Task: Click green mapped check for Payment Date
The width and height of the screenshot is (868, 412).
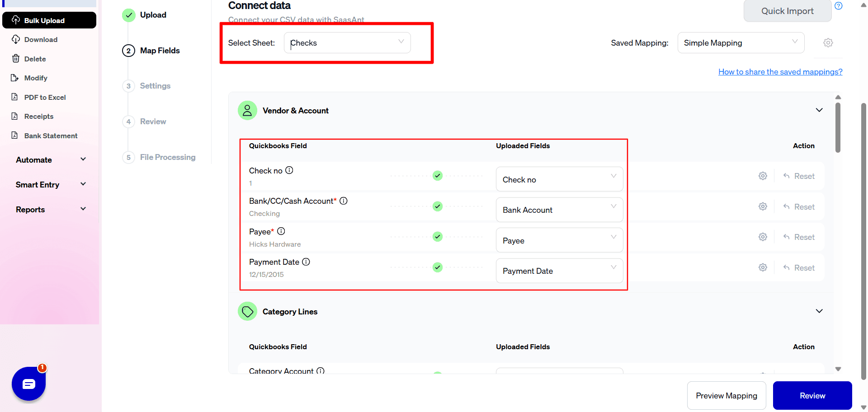Action: (438, 267)
